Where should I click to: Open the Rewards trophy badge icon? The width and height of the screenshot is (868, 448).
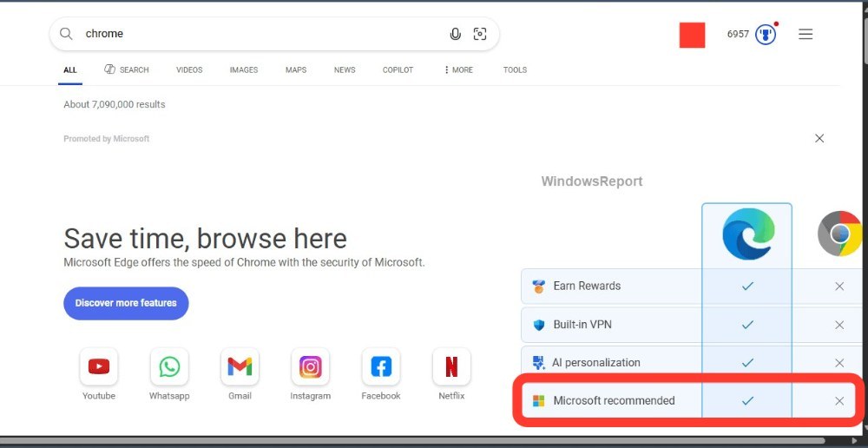pyautogui.click(x=766, y=35)
